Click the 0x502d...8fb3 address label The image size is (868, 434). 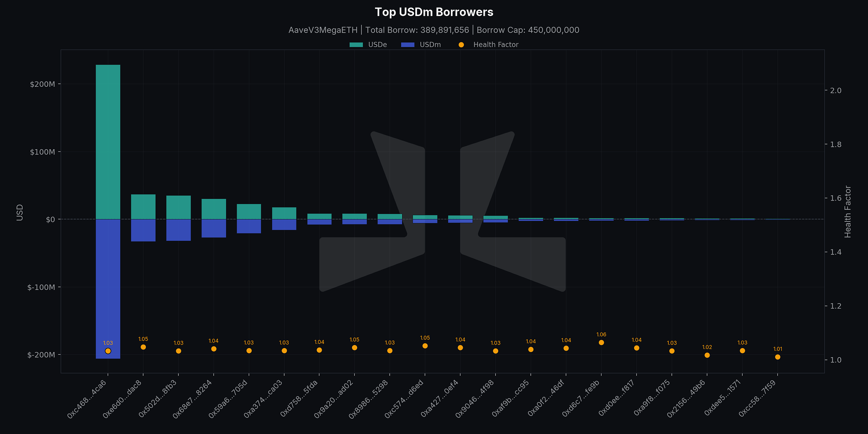[159, 399]
